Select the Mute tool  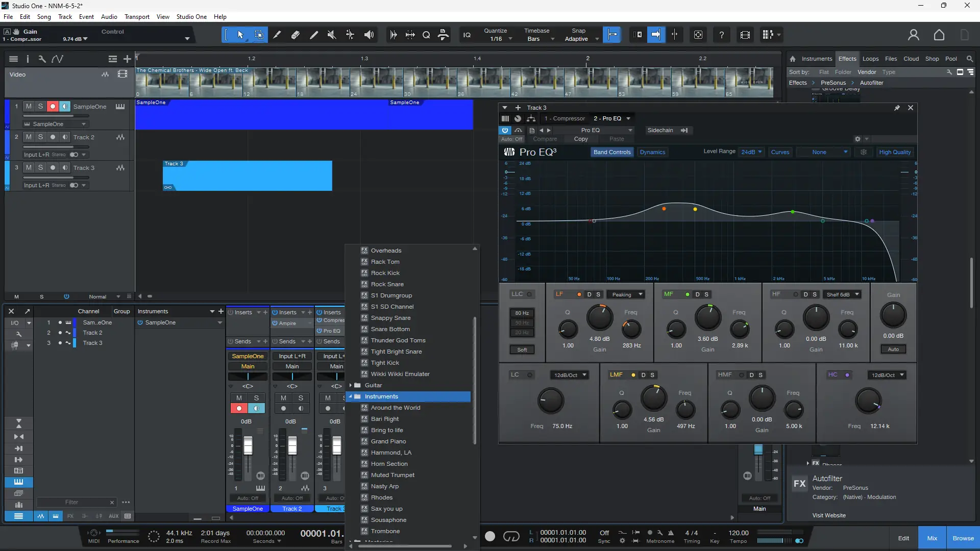pos(332,35)
